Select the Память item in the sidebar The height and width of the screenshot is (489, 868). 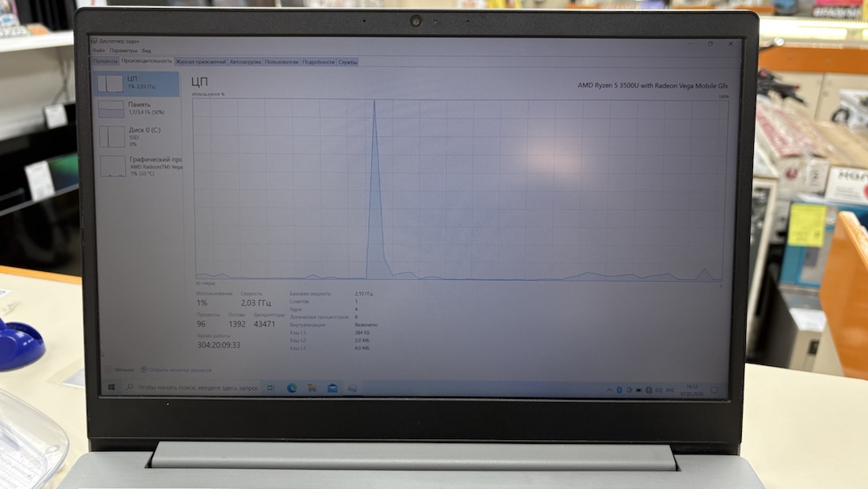pyautogui.click(x=137, y=109)
